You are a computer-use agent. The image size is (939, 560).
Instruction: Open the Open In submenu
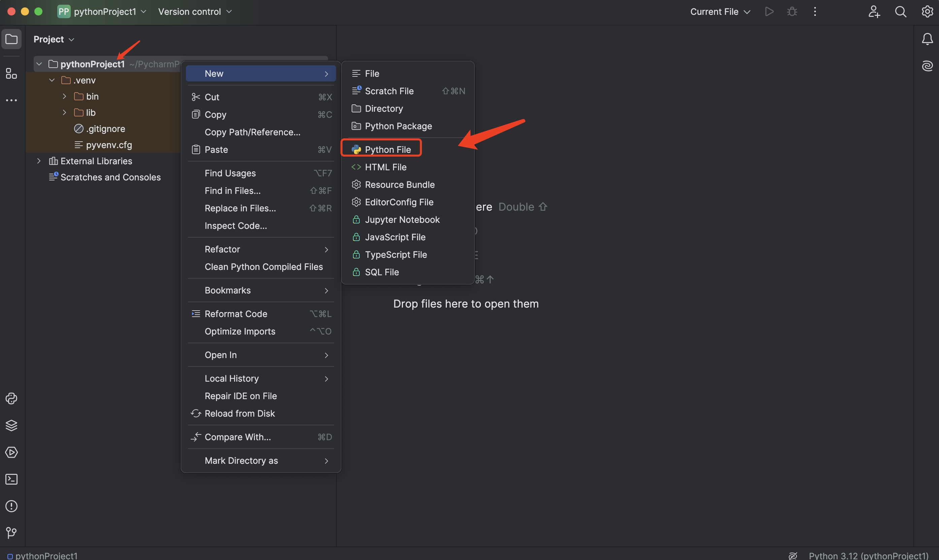(x=261, y=355)
